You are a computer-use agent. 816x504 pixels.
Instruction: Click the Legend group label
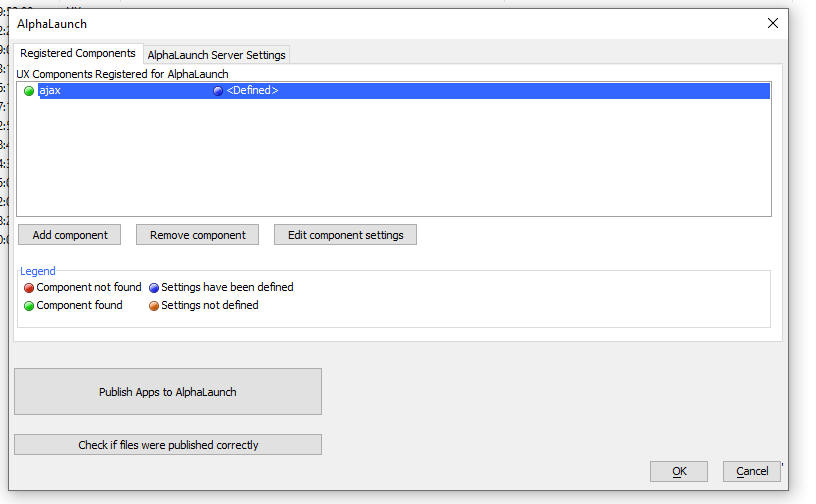click(x=37, y=271)
